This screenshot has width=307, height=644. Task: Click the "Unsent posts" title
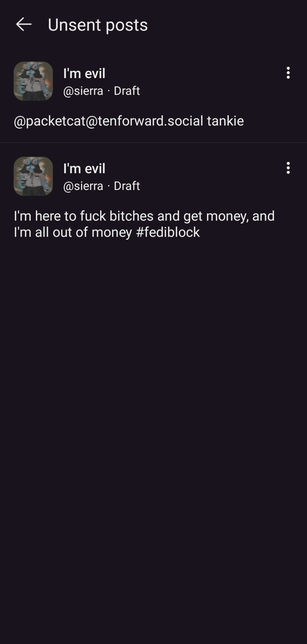pyautogui.click(x=98, y=25)
